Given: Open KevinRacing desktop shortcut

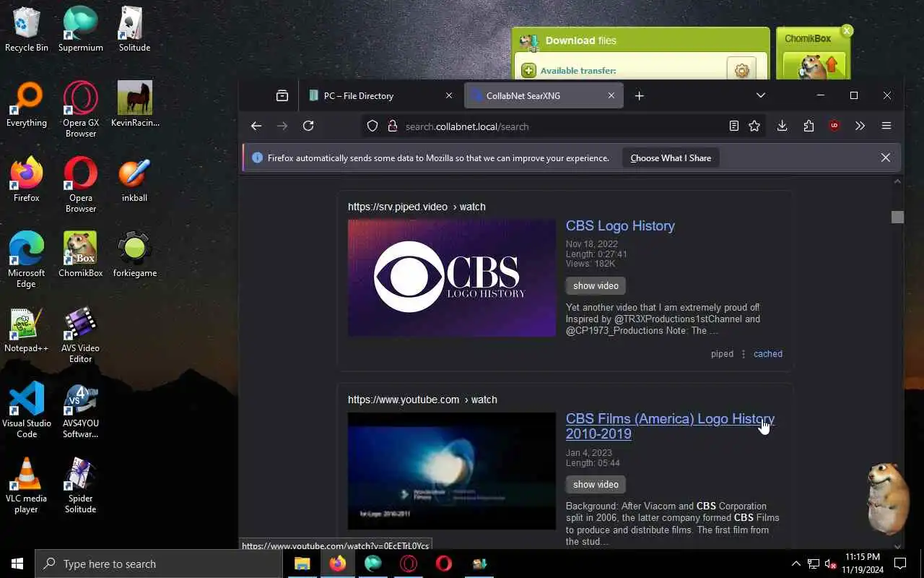Looking at the screenshot, I should [135, 105].
